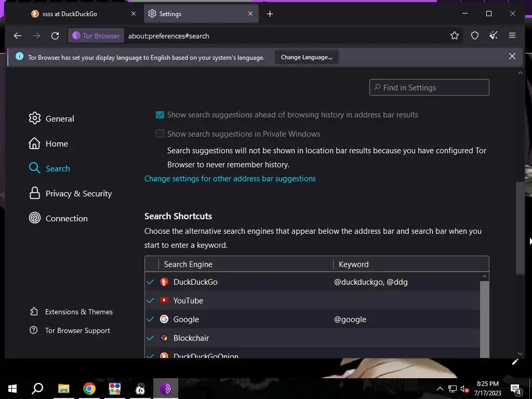
Task: Click the address bar URL
Action: point(169,36)
